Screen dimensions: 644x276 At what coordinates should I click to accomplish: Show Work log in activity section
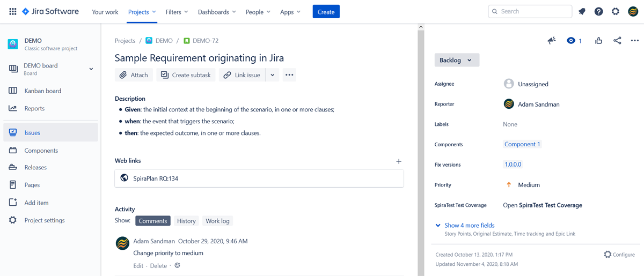pos(217,221)
